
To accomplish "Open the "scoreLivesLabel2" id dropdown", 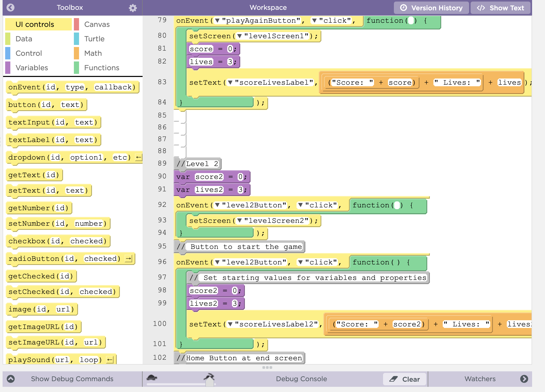I will pos(230,324).
